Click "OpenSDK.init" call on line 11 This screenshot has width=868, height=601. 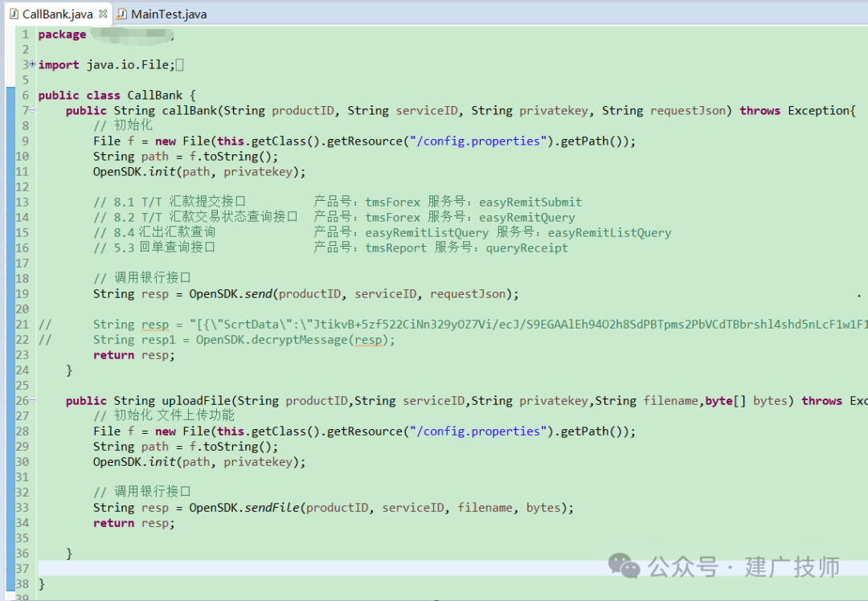tap(134, 172)
